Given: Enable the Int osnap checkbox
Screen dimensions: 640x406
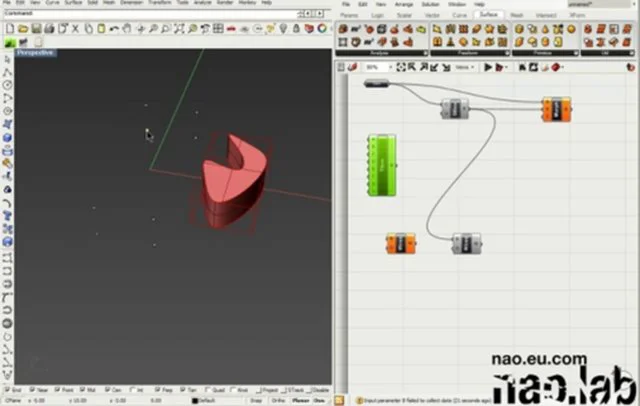Looking at the screenshot, I should tap(133, 390).
